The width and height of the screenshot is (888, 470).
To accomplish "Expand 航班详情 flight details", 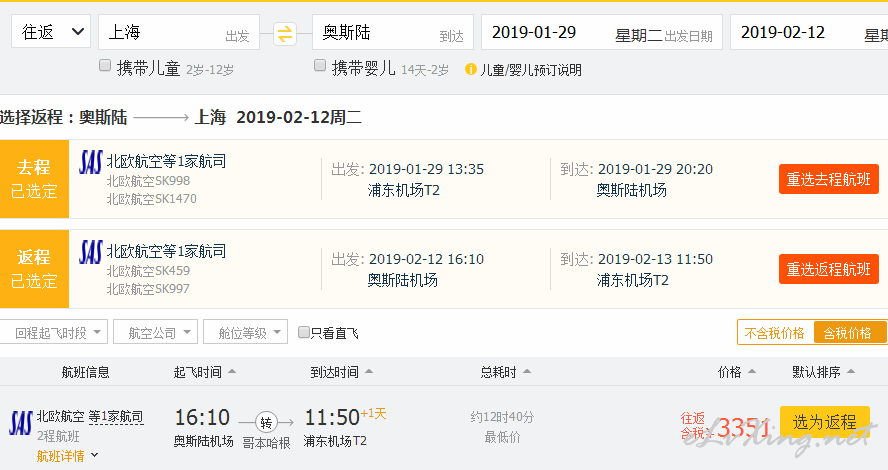I will tap(67, 456).
